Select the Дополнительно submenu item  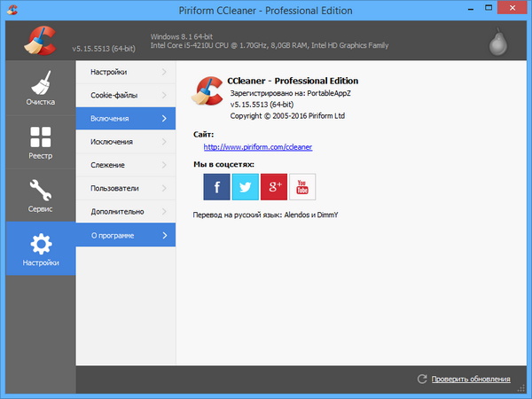(126, 212)
